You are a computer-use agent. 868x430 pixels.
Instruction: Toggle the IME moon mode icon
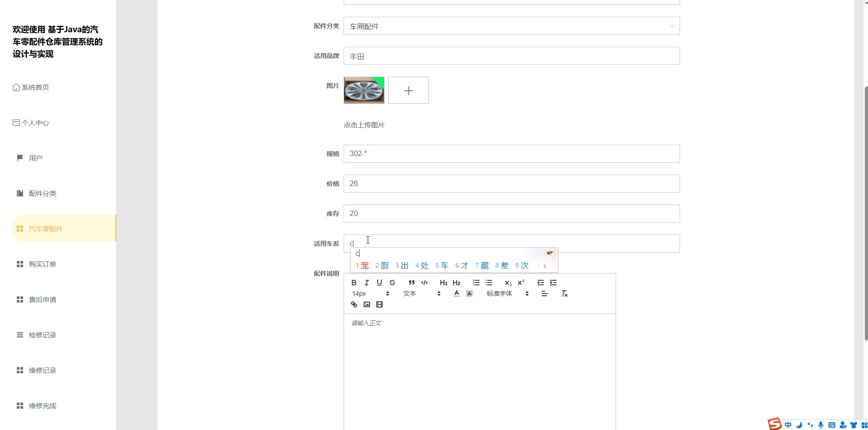(799, 425)
